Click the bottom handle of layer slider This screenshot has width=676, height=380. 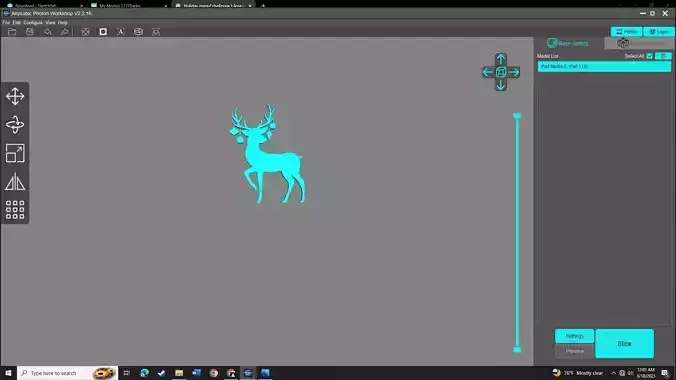pos(517,350)
